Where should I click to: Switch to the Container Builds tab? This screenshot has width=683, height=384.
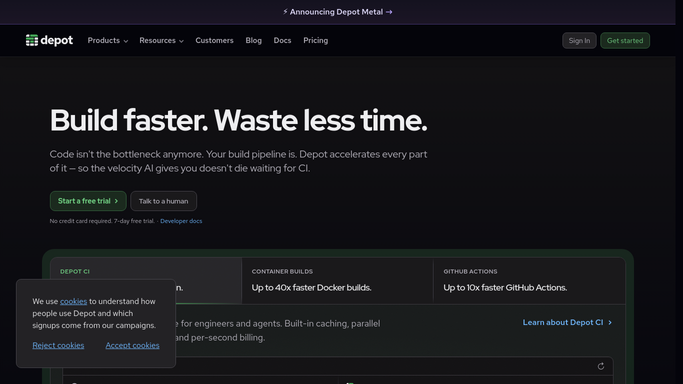pyautogui.click(x=338, y=280)
